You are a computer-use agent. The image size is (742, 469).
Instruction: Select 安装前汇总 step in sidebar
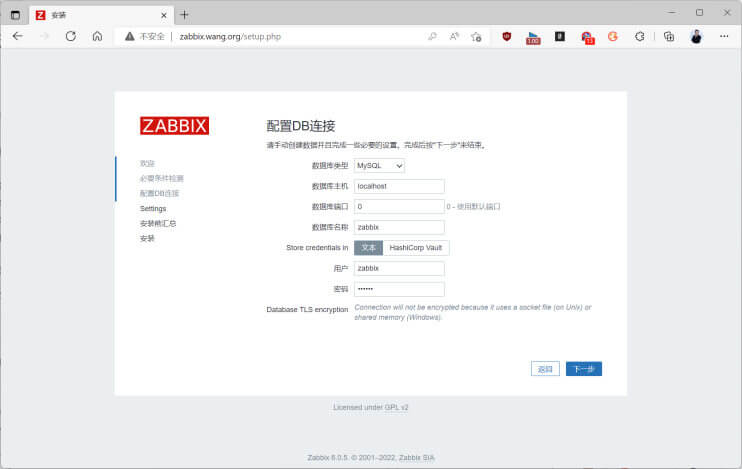(158, 223)
